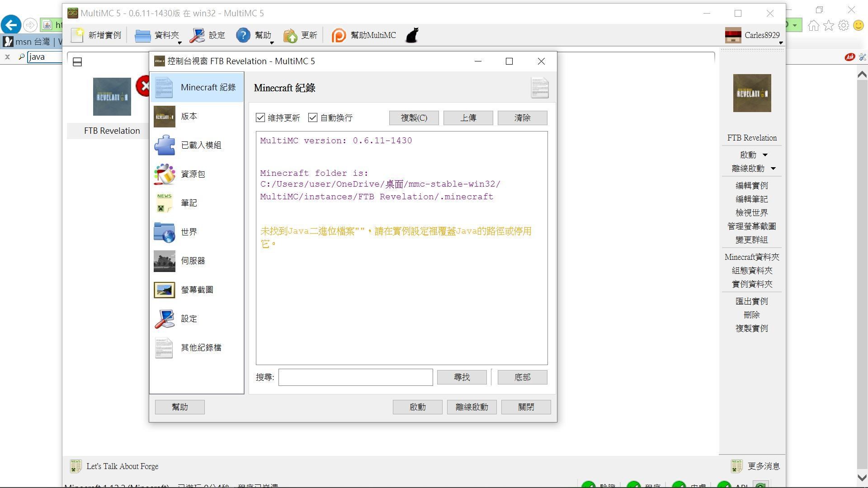Click the 離線啟動 offline launch button at bottom
The width and height of the screenshot is (868, 488).
[472, 407]
